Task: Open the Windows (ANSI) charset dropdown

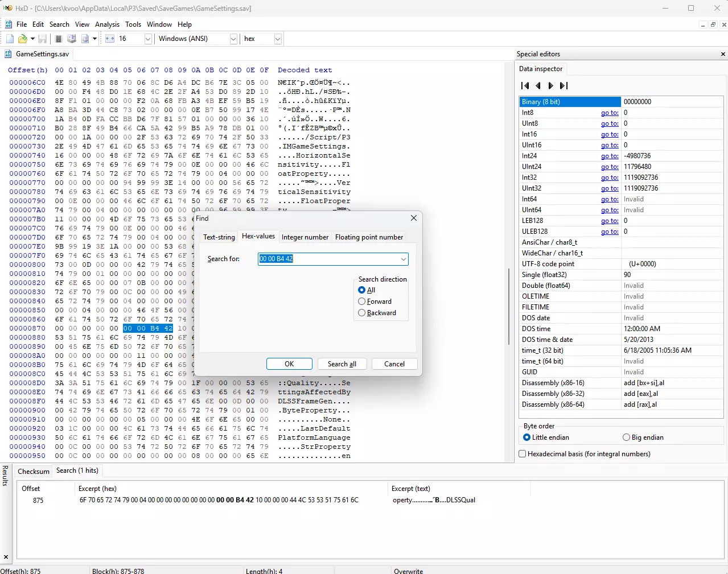Action: (x=233, y=39)
